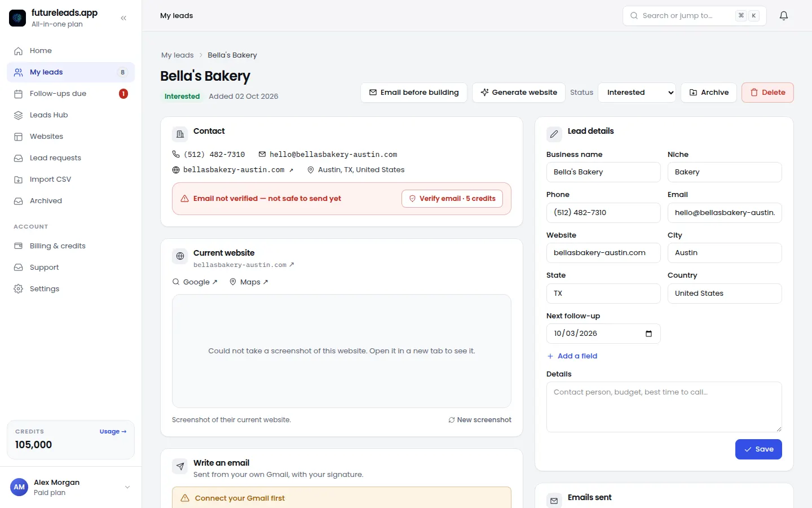This screenshot has height=508, width=812.
Task: Click Email before building button
Action: [x=414, y=93]
